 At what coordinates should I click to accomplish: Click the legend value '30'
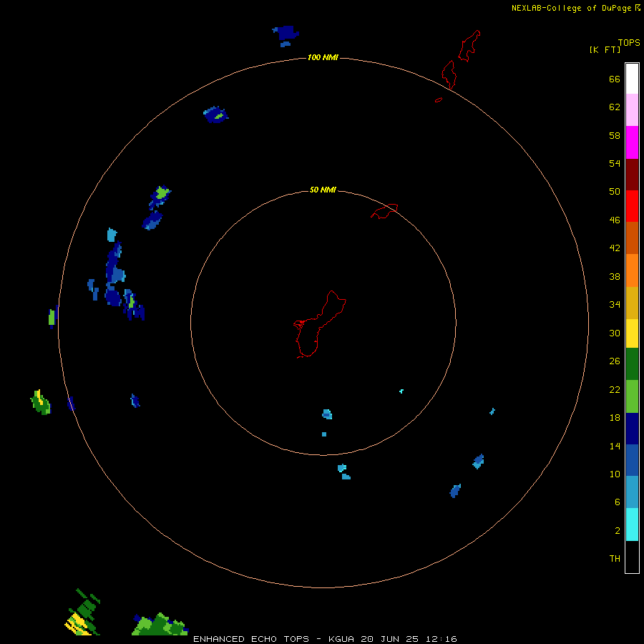[615, 333]
